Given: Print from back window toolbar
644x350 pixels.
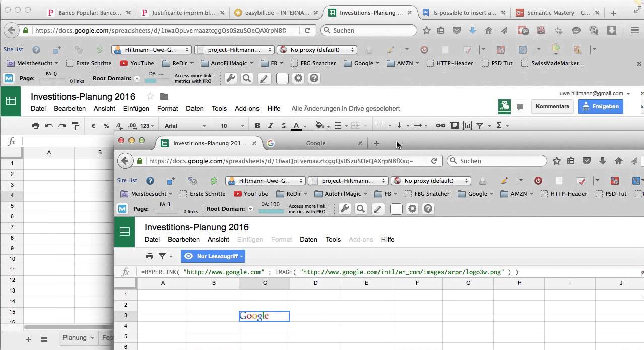Looking at the screenshot, I should click(35, 126).
